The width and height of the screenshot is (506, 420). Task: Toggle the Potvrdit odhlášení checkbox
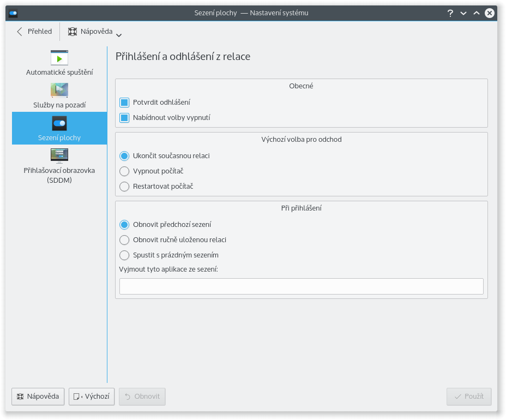tap(124, 103)
